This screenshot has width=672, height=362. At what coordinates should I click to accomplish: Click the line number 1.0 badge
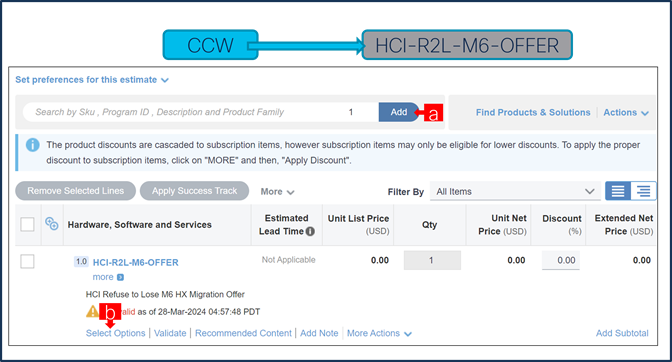pos(81,261)
